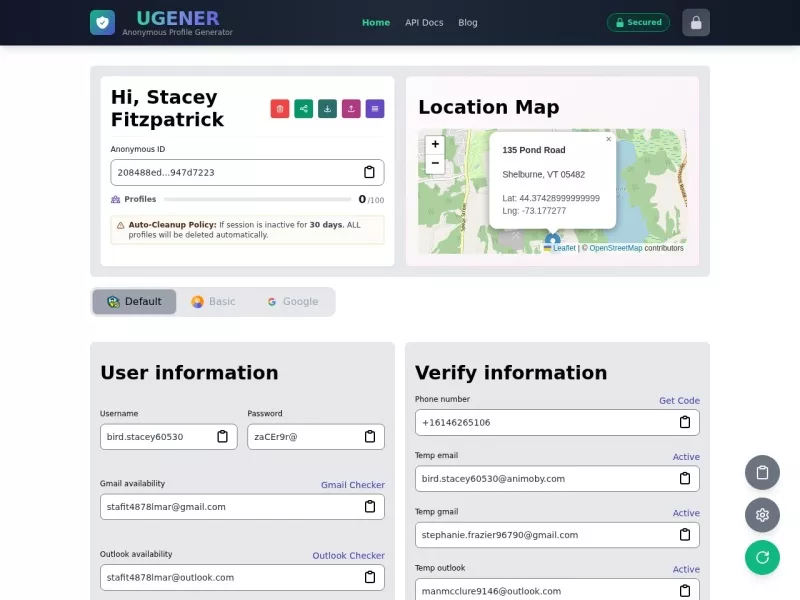This screenshot has width=800, height=600.
Task: Select the Default profile tab
Action: tap(135, 302)
